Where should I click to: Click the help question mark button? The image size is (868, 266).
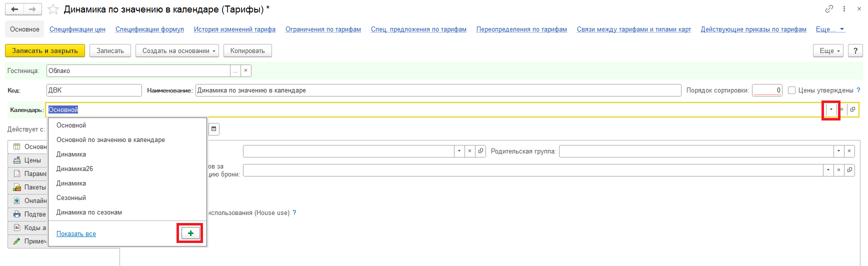[x=855, y=50]
